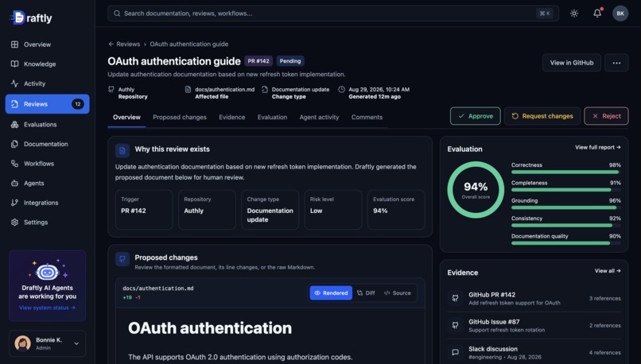This screenshot has width=641, height=364.
Task: Click View in GitHub button
Action: [x=572, y=63]
